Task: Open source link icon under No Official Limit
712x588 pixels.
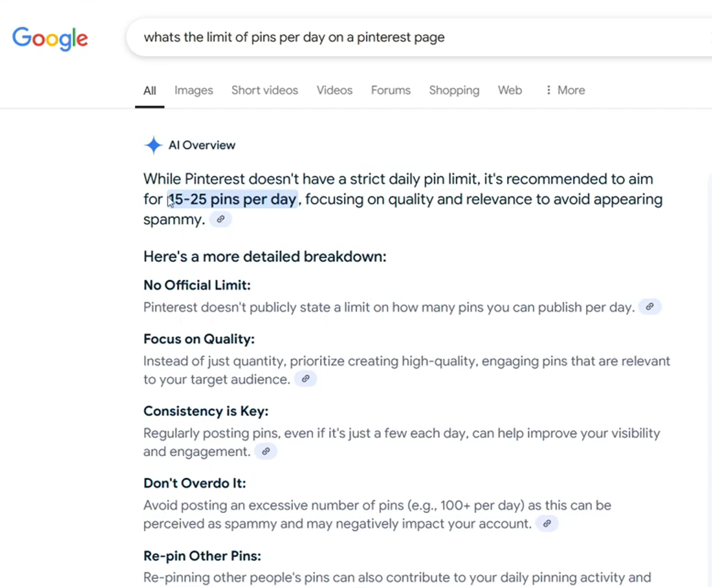Action: (x=650, y=307)
